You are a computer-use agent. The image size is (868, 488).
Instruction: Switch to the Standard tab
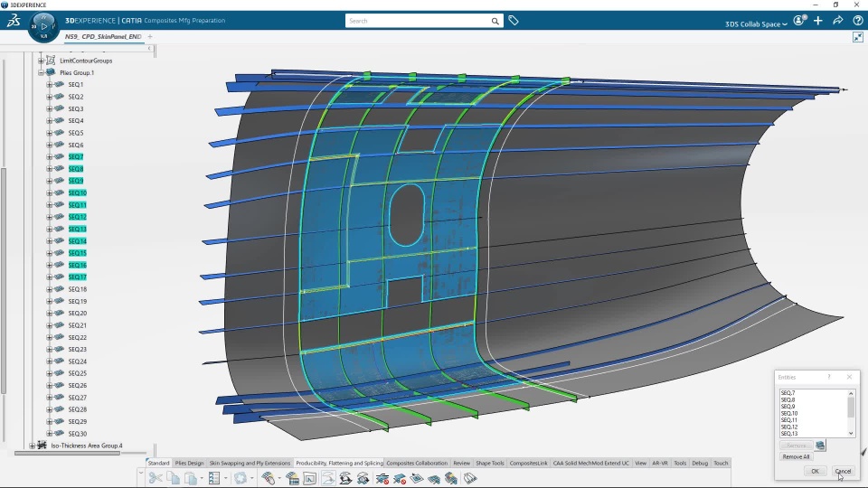point(159,463)
